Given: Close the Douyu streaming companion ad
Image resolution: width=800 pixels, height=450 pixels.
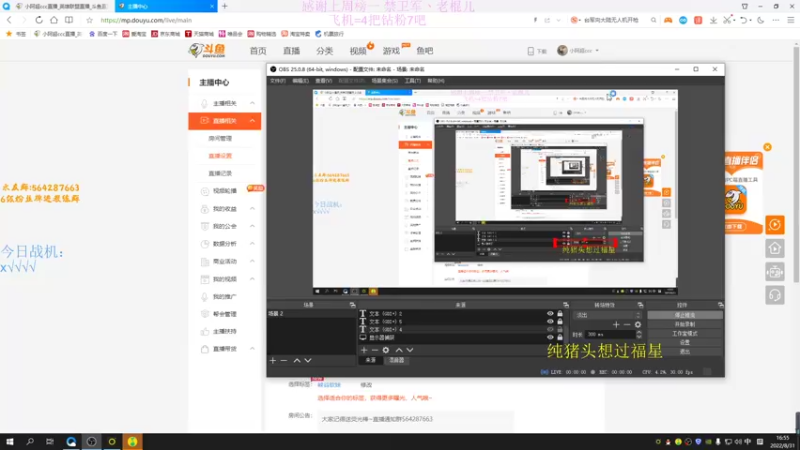Looking at the screenshot, I should pos(767,147).
